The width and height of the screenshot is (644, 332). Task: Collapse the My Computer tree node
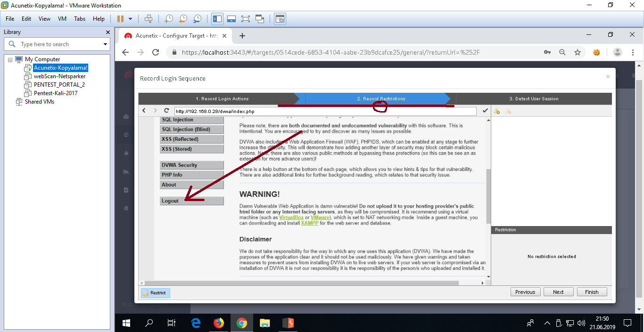pyautogui.click(x=10, y=59)
